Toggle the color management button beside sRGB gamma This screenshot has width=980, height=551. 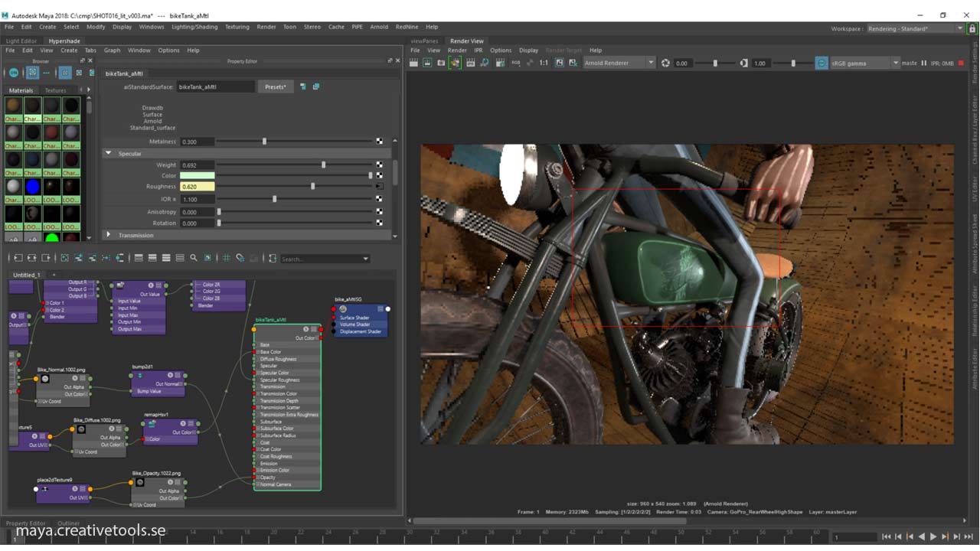[822, 63]
